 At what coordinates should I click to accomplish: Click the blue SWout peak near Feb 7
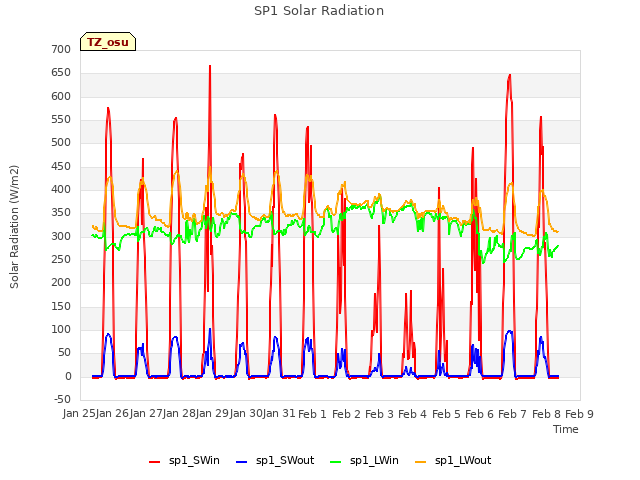[509, 331]
